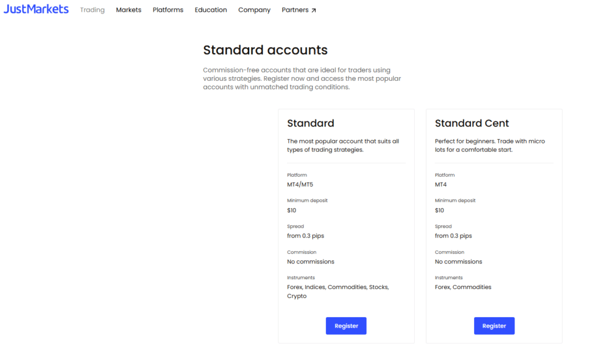Image resolution: width=600 pixels, height=364 pixels.
Task: Open the Platforms menu
Action: pyautogui.click(x=168, y=10)
